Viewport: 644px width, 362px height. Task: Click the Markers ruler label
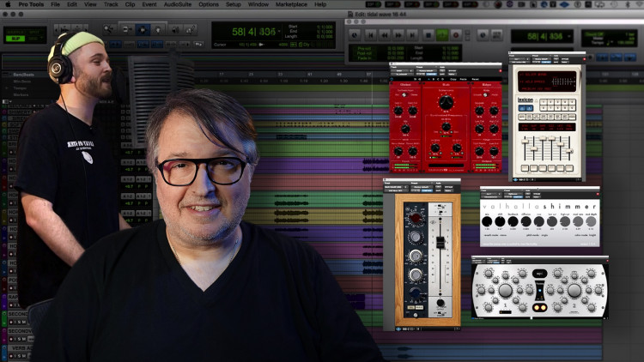point(21,95)
